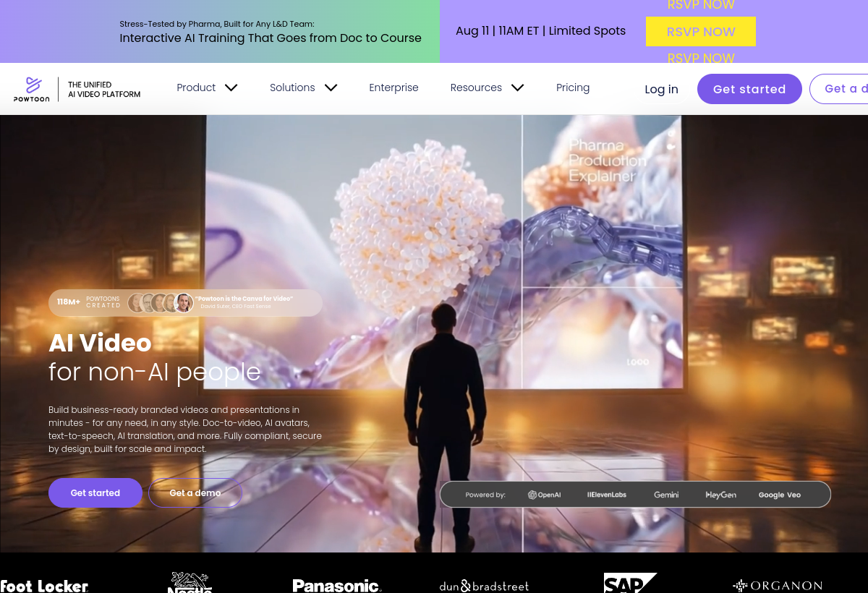
Task: Go to the Enterprise page
Action: [393, 88]
